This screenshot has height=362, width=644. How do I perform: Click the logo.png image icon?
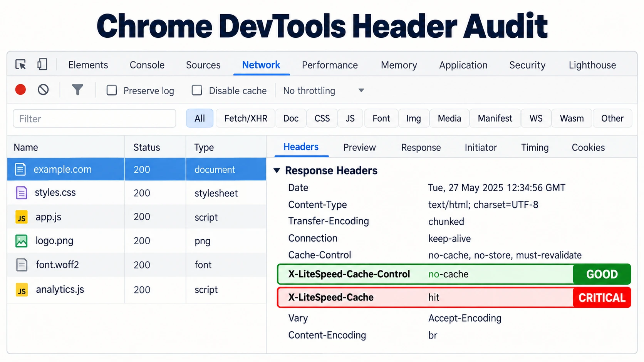[22, 241]
